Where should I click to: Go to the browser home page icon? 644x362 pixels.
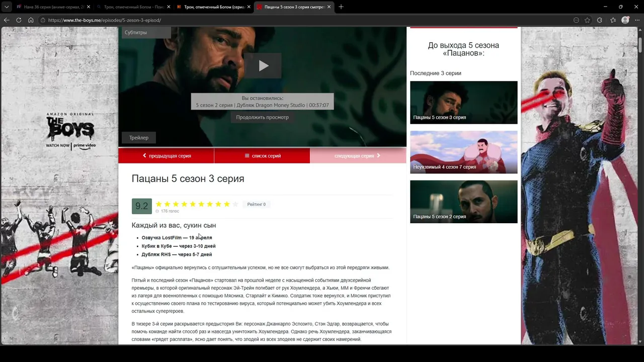(31, 20)
